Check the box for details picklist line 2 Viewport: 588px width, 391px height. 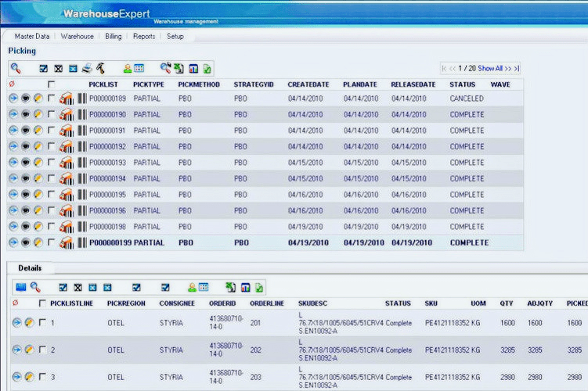[42, 350]
